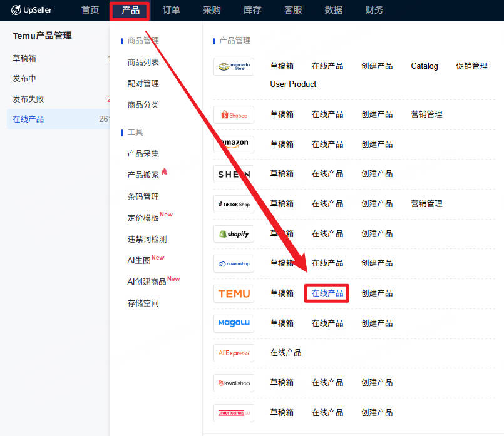
Task: Open 商品列表 under 商品管理
Action: pos(143,63)
